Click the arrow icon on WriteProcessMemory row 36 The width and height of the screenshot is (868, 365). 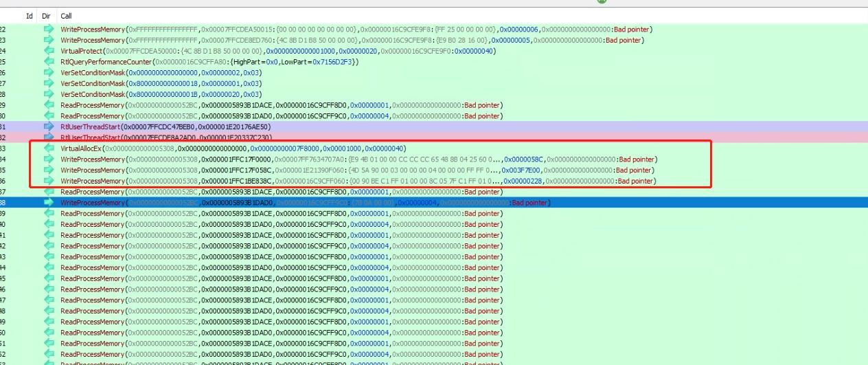49,181
